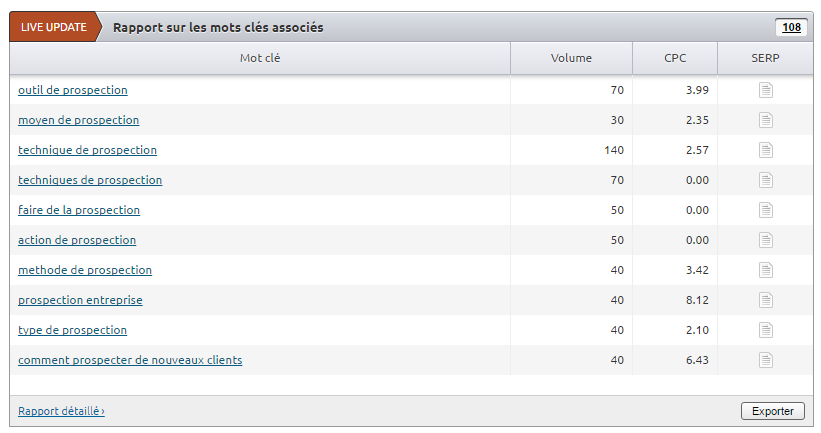Open keyword link outil de prospection
Screen dimensions: 821x433
click(x=73, y=90)
